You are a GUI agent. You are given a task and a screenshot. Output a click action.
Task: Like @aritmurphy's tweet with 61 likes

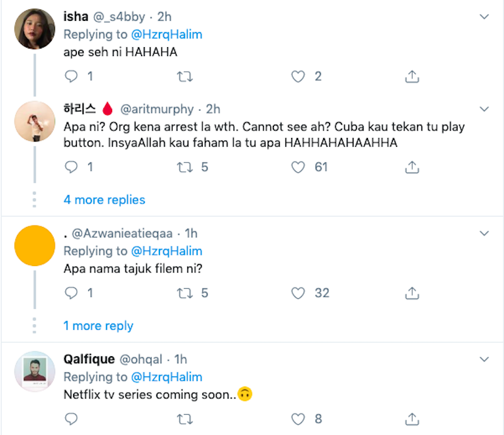click(298, 167)
